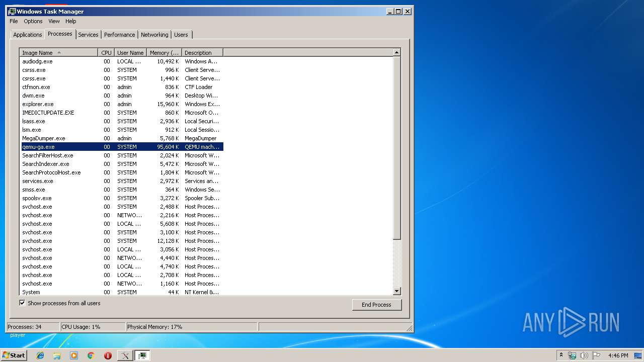This screenshot has height=362, width=644.
Task: Sort by the User Name column header
Action: coord(130,53)
